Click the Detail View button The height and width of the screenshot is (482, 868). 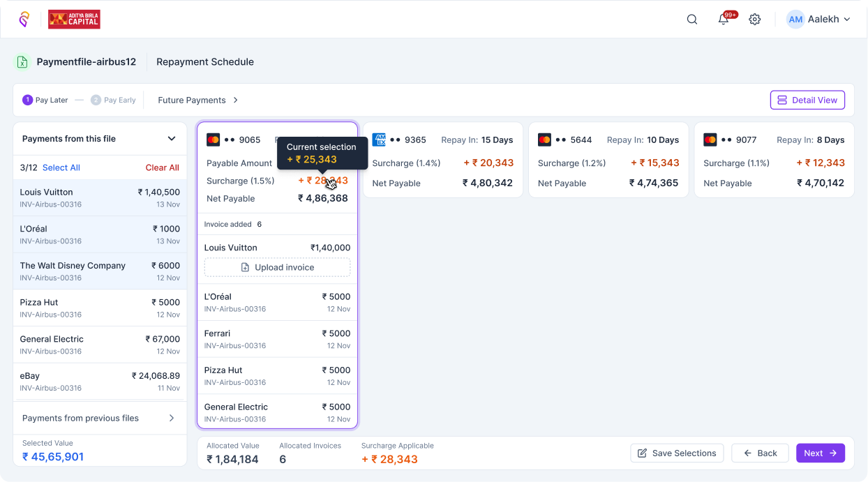click(x=807, y=100)
